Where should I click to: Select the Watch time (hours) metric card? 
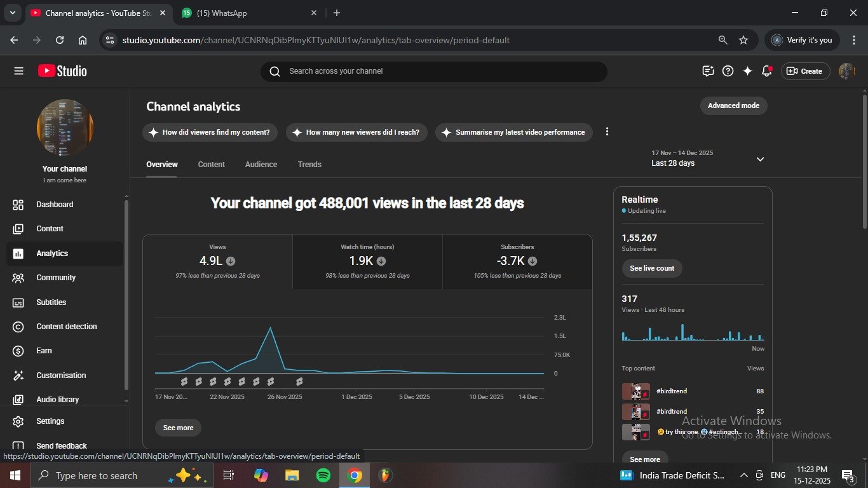click(x=367, y=261)
